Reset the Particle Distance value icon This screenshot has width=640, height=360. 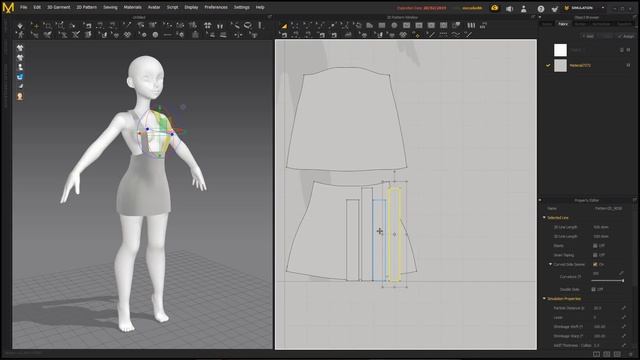click(623, 308)
